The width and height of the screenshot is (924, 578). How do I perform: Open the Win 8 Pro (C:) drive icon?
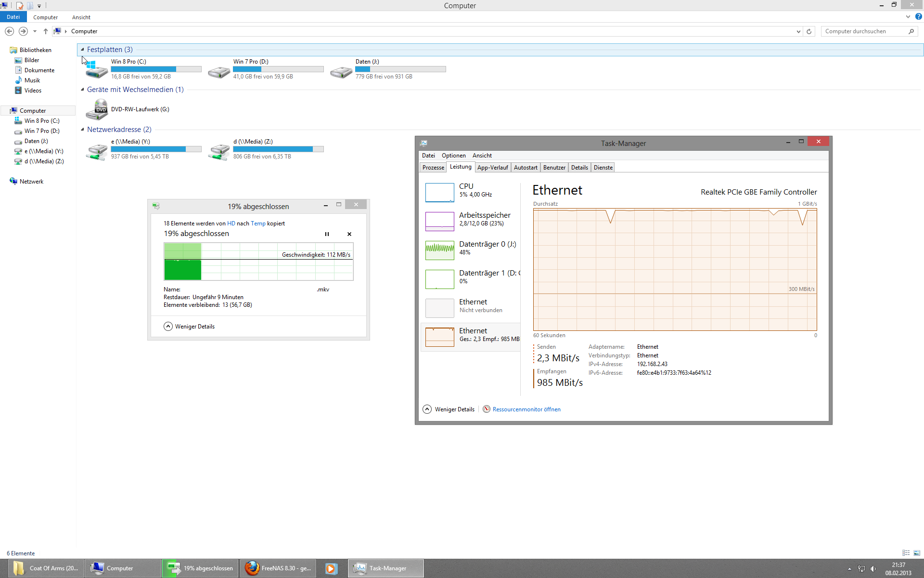tap(97, 69)
